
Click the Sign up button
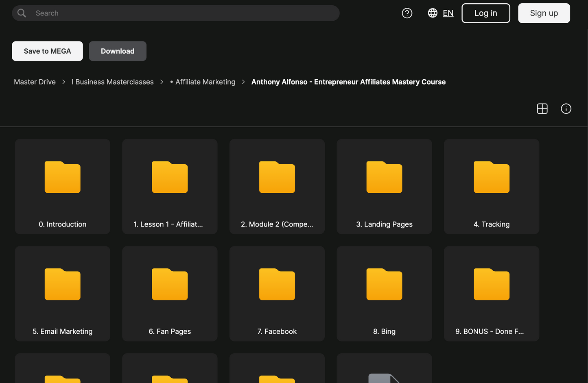tap(544, 13)
